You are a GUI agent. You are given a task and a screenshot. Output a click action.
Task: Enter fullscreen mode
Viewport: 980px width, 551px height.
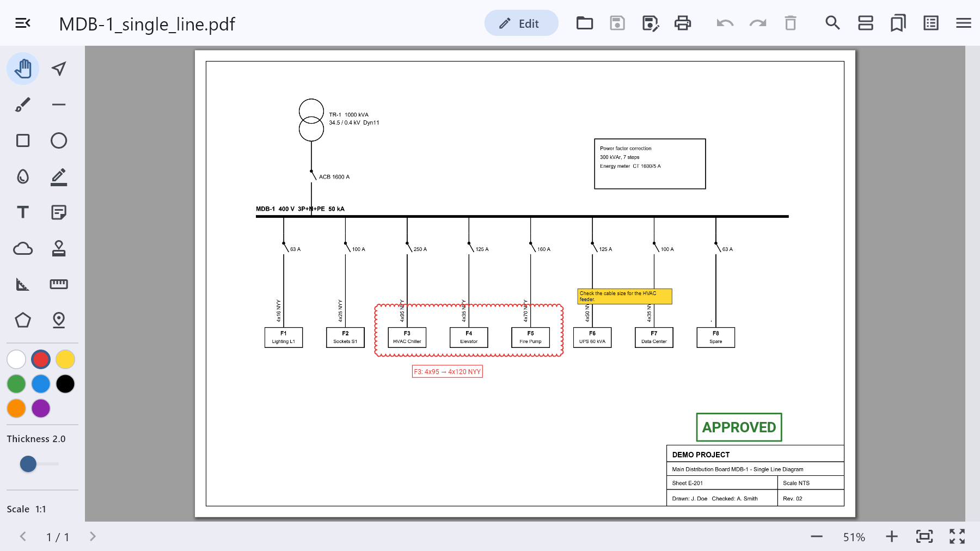[957, 537]
